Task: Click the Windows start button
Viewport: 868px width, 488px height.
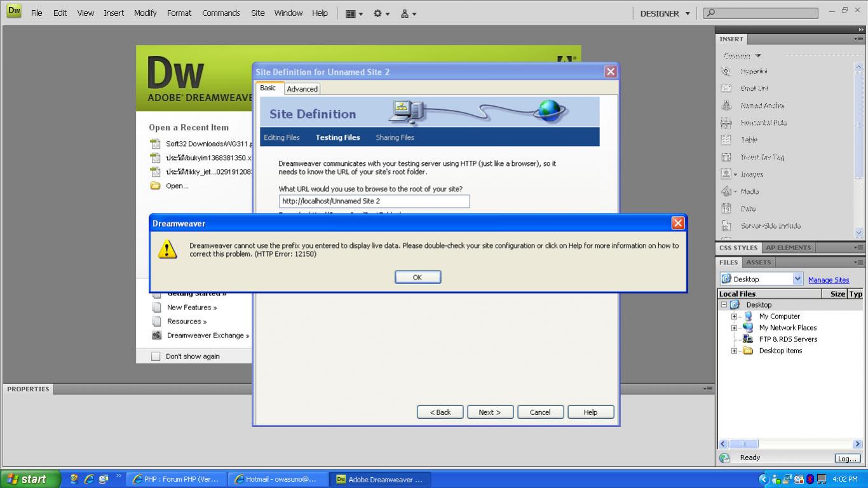Action: coord(31,479)
